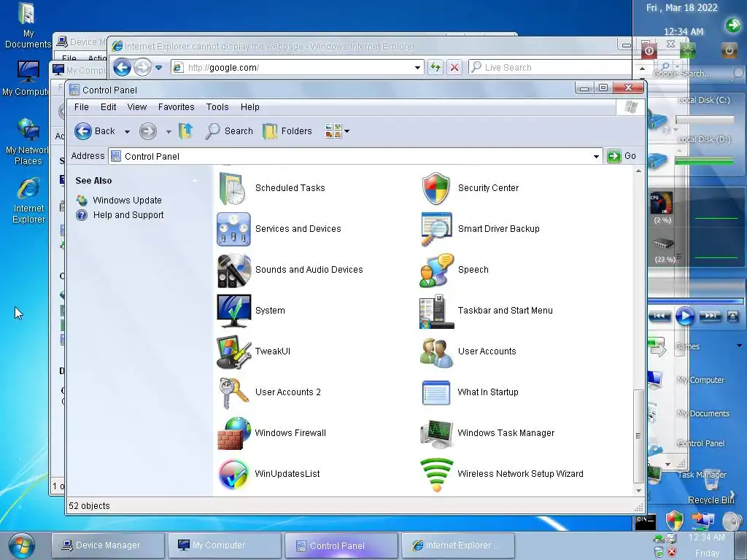Switch to My Computer taskbar button
Viewport: 747px width, 560px height.
click(x=225, y=545)
